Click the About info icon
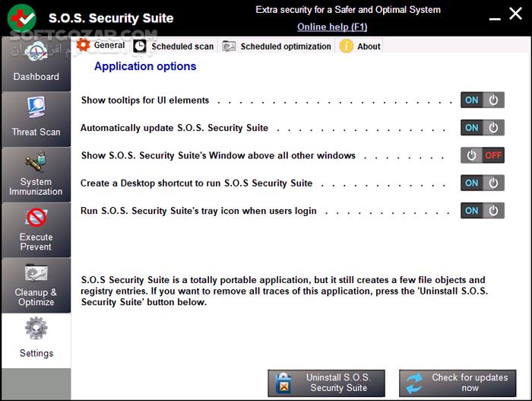This screenshot has width=532, height=401. [347, 46]
